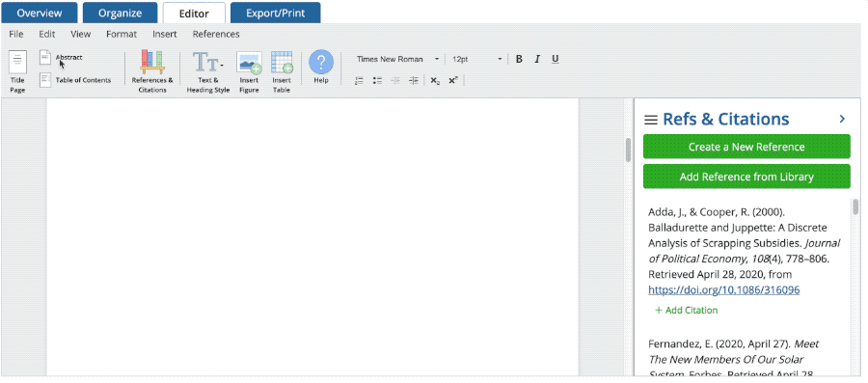Toggle underline formatting
Viewport: 868px width, 383px height.
(x=556, y=59)
